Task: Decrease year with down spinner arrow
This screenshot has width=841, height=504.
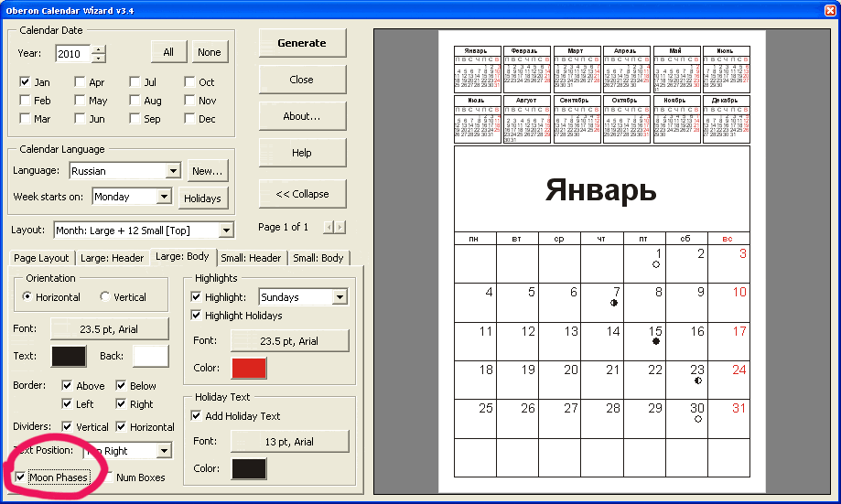Action: [x=98, y=58]
